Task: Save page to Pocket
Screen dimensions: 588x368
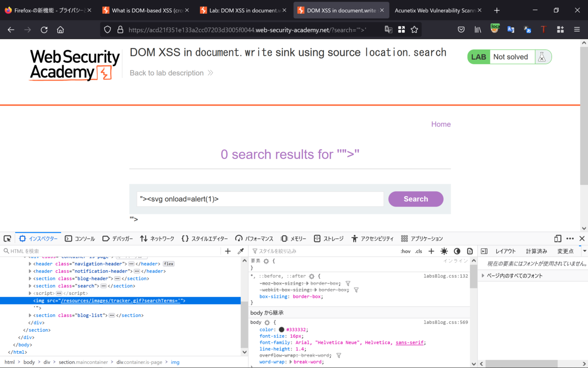Action: 461,29
